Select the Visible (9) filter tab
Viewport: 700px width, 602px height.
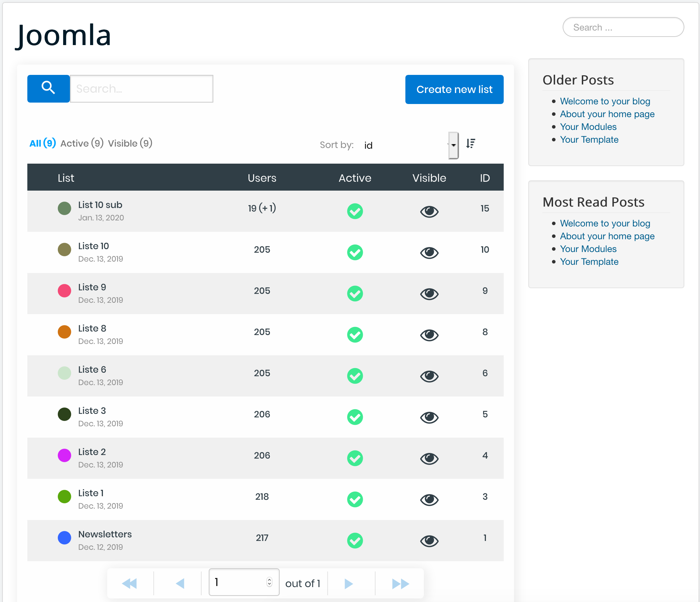[130, 143]
